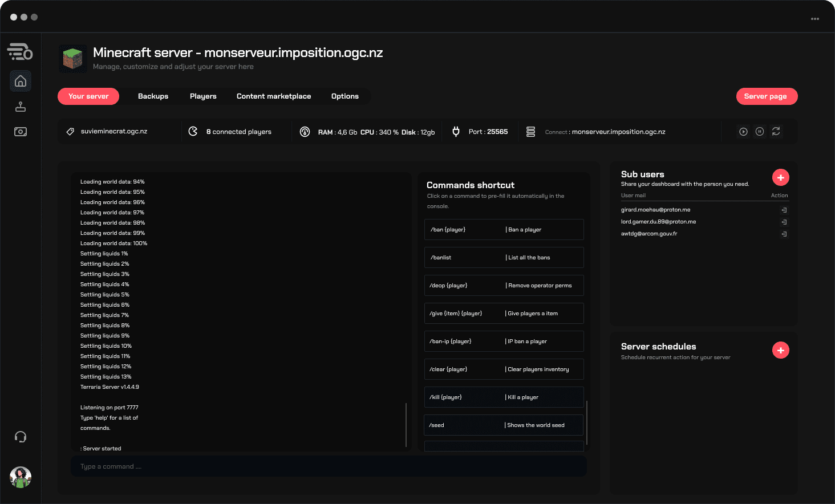Screen dimensions: 835x504
Task: Select the Your server tab
Action: pyautogui.click(x=88, y=96)
